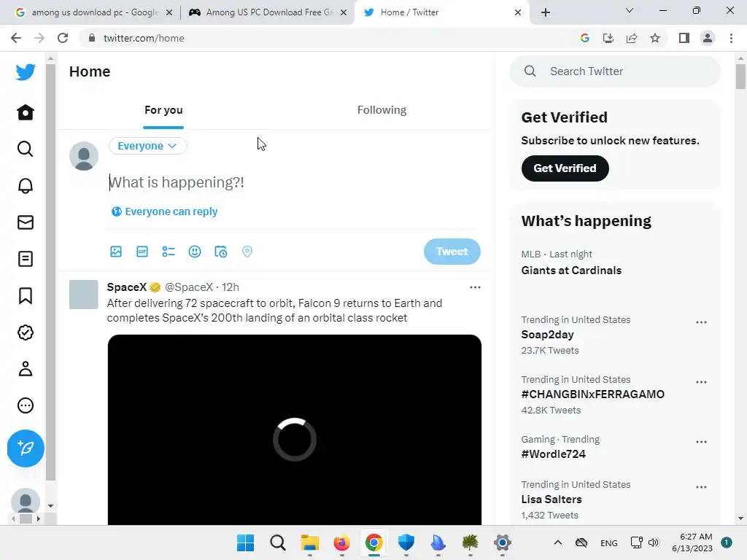Click the Tweet button
The height and width of the screenshot is (560, 747).
(452, 252)
